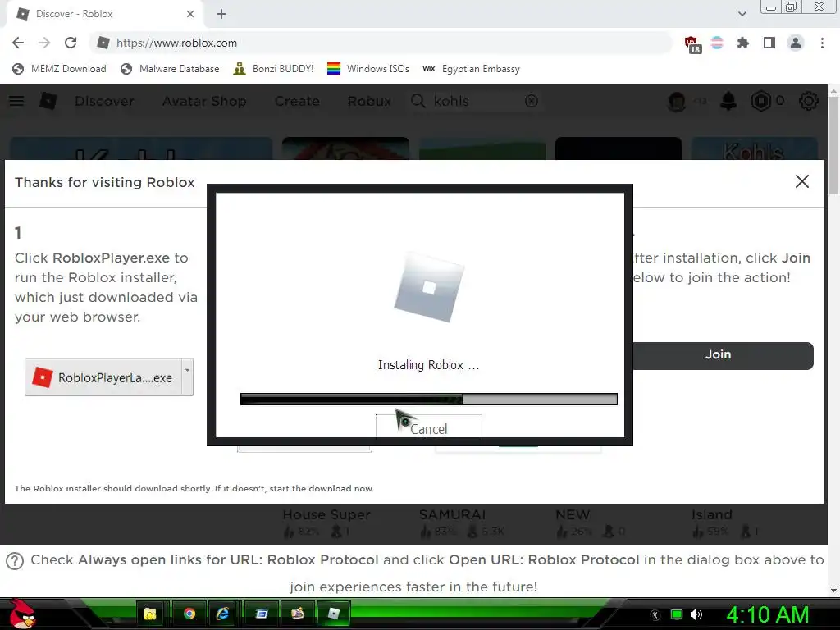Open a new browser tab
This screenshot has width=840, height=630.
click(x=221, y=14)
